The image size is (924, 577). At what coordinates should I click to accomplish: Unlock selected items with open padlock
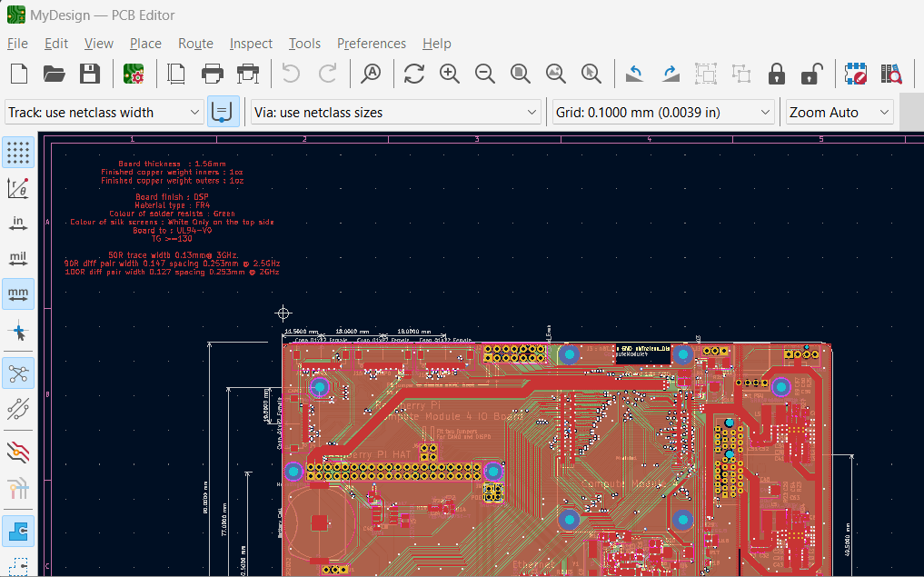click(x=811, y=75)
